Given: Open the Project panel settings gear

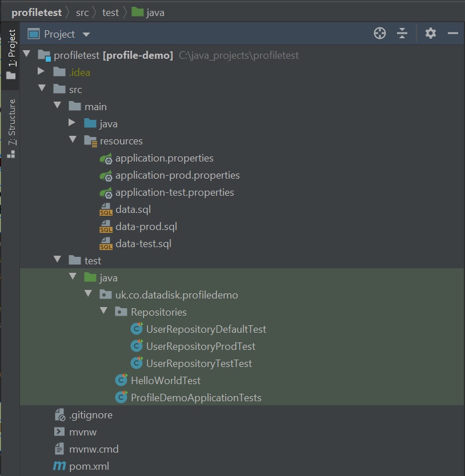Looking at the screenshot, I should click(431, 34).
